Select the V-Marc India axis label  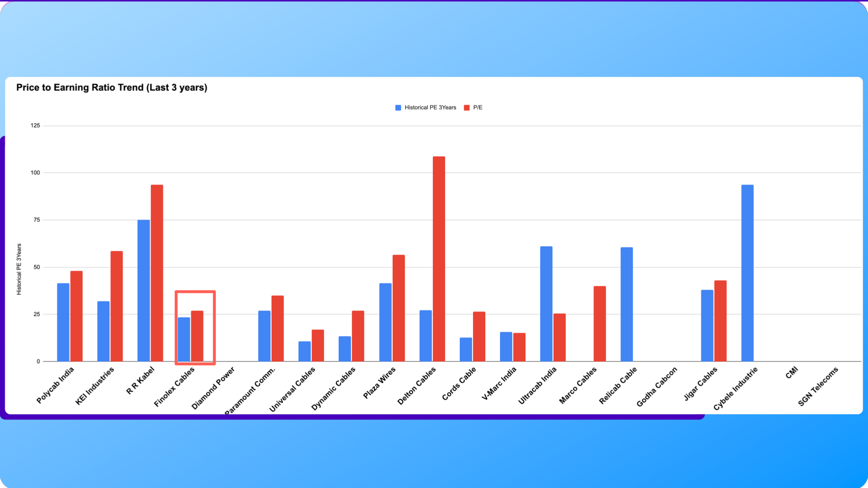pos(499,384)
